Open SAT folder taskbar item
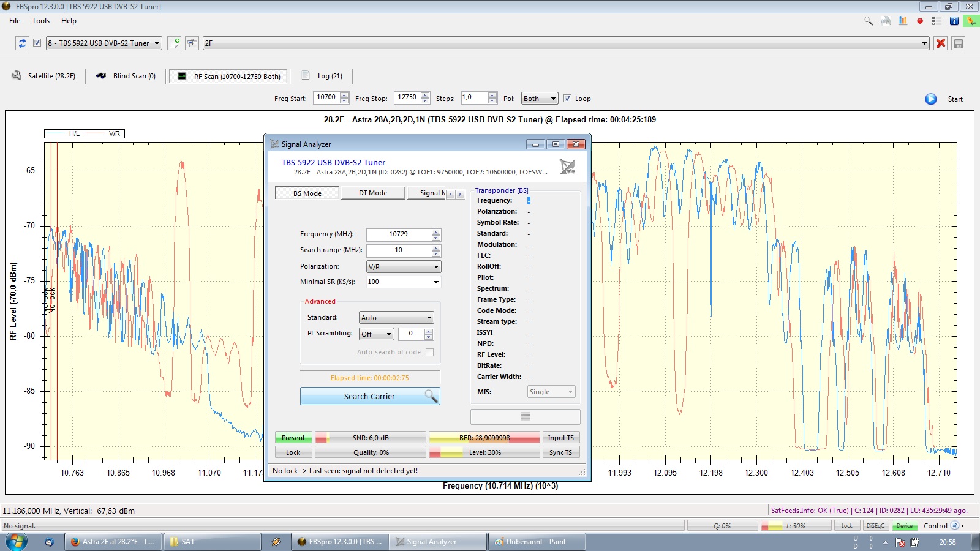This screenshot has width=980, height=551. pos(212,542)
